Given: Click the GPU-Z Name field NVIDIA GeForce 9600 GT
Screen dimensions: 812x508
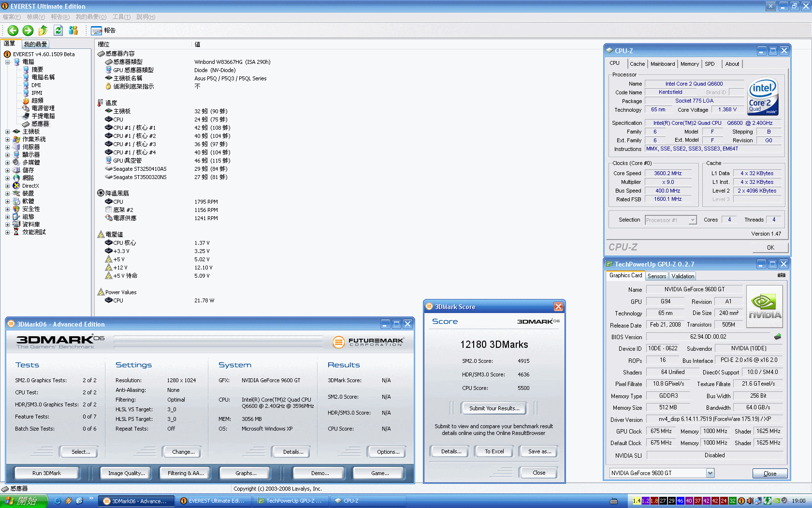Looking at the screenshot, I should pos(694,289).
